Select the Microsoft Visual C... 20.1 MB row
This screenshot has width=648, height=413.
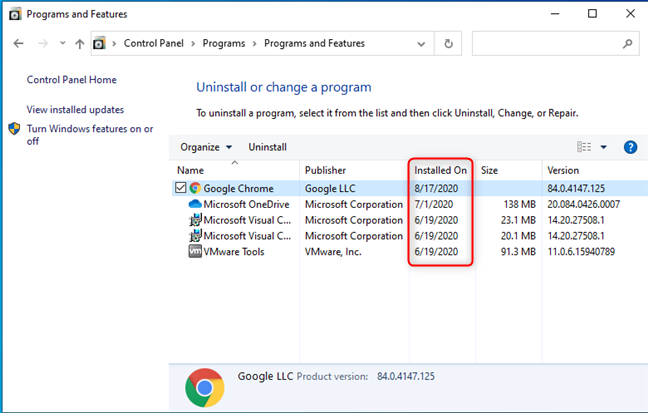pyautogui.click(x=247, y=236)
